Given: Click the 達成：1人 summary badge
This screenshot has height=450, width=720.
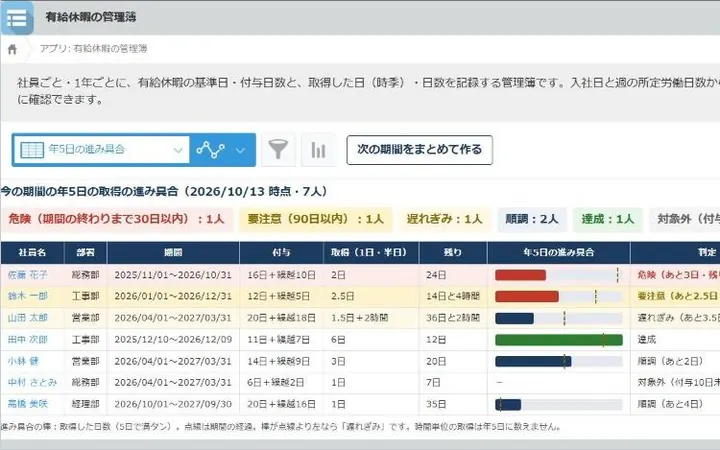Looking at the screenshot, I should [608, 219].
